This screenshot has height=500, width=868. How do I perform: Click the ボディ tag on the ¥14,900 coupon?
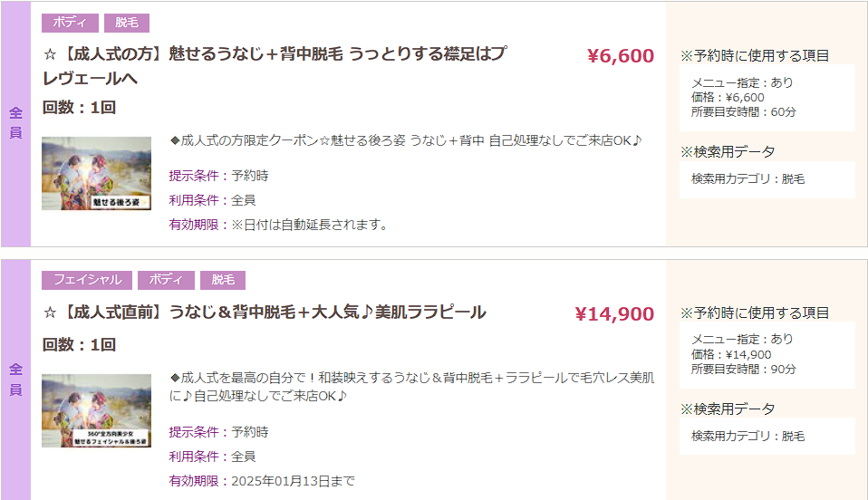pos(166,280)
